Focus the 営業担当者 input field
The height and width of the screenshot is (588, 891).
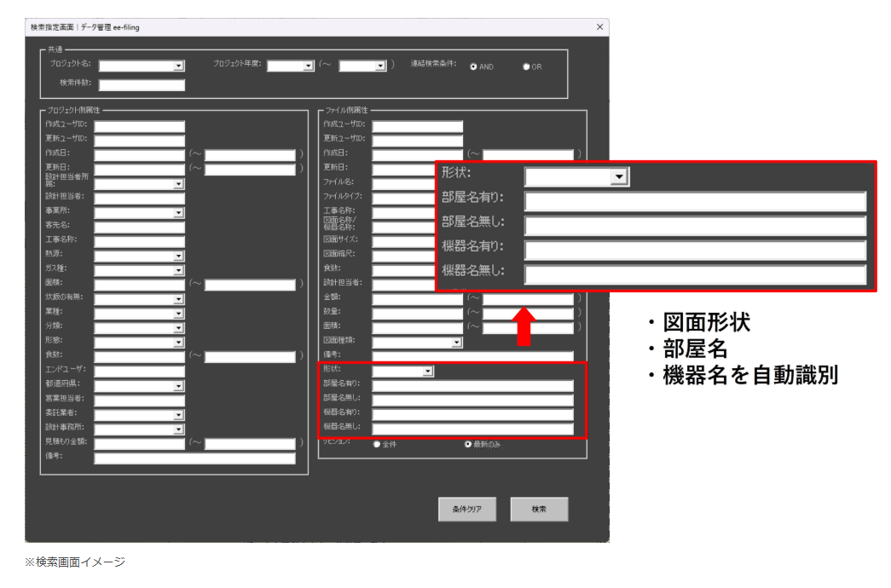[x=139, y=401]
